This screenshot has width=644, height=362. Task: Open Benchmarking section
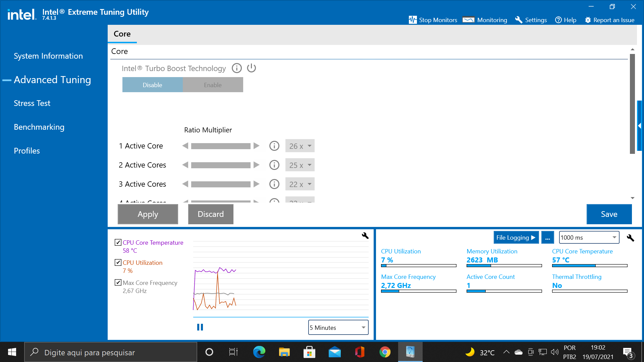point(39,127)
